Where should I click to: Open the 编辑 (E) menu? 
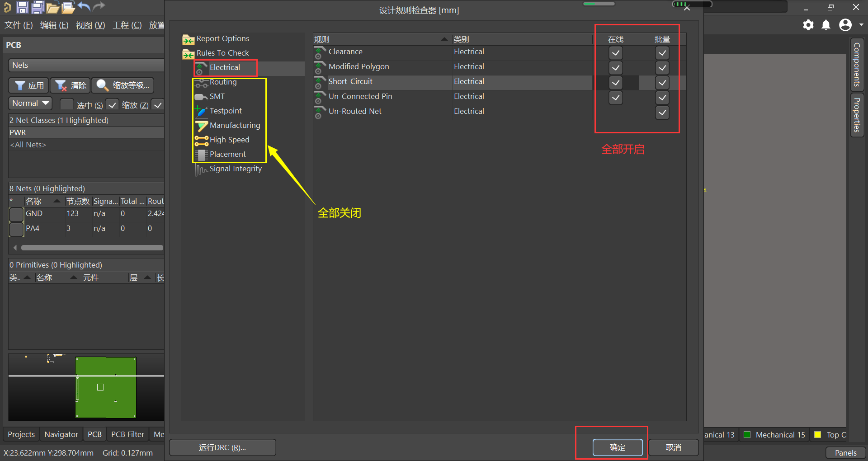[54, 25]
